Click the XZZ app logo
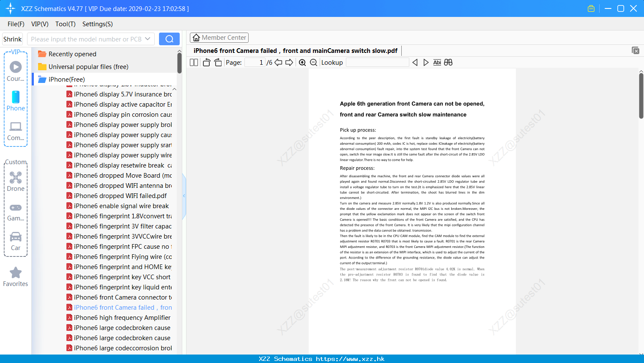644x363 pixels. click(x=11, y=8)
